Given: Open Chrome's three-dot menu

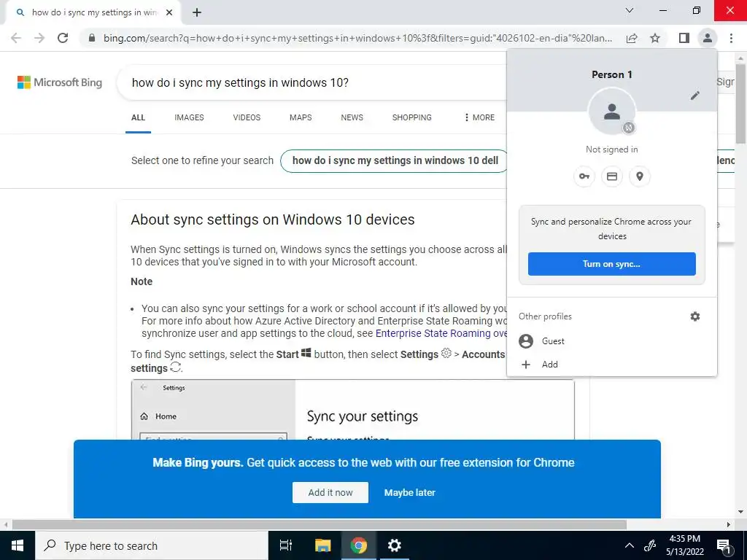Looking at the screenshot, I should point(731,38).
